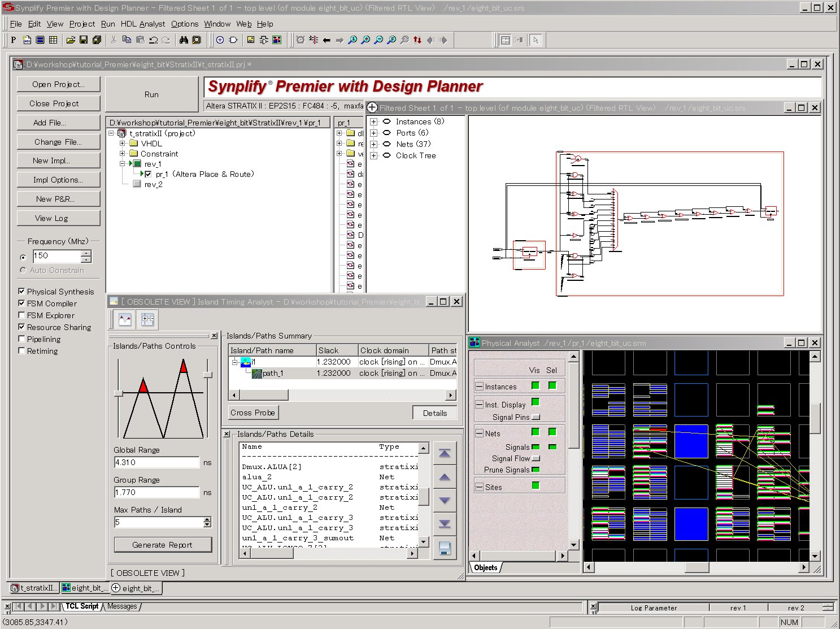The image size is (840, 629).
Task: Click the jump-to-top arrow in Paths Details
Action: pos(445,454)
